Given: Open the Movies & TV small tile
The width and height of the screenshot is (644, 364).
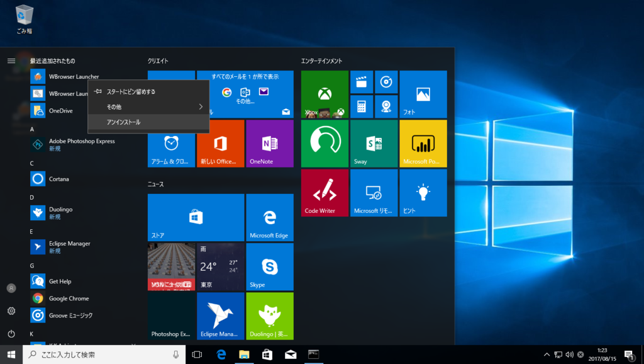Looking at the screenshot, I should (362, 82).
